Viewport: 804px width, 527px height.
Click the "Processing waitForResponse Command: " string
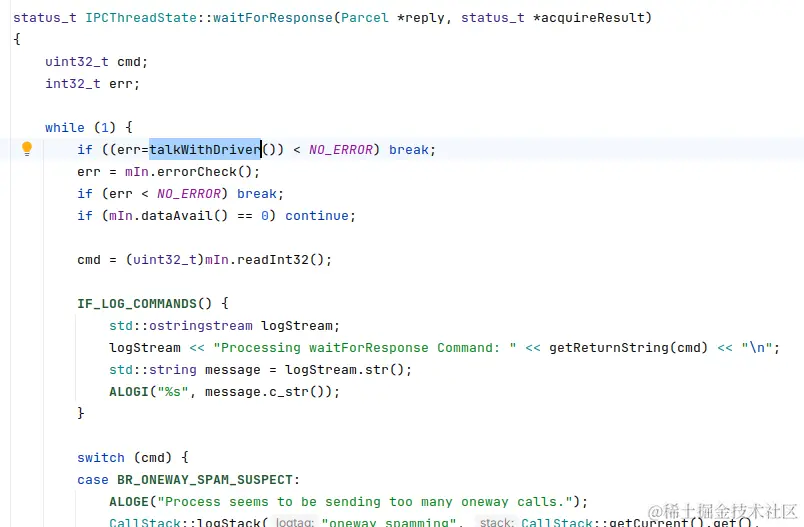pos(365,348)
